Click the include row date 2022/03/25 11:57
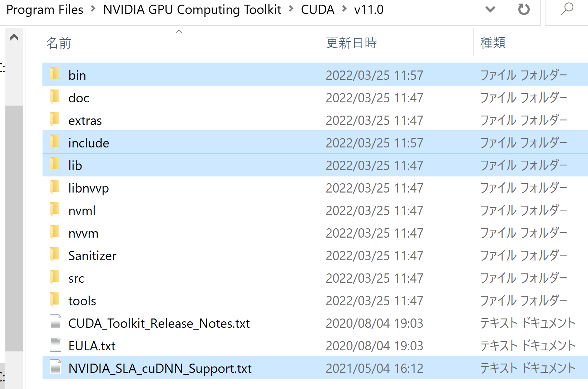The image size is (588, 389). pos(374,143)
